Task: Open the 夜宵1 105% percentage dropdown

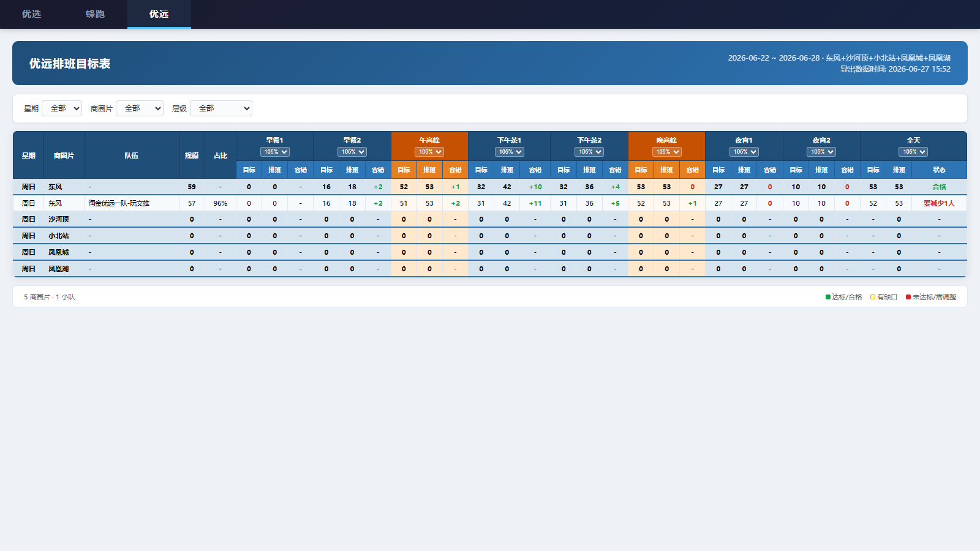Action: pos(744,152)
